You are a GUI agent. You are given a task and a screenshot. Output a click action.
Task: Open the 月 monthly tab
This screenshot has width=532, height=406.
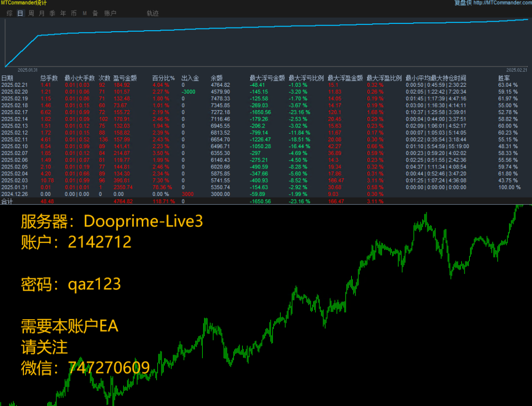pyautogui.click(x=42, y=13)
